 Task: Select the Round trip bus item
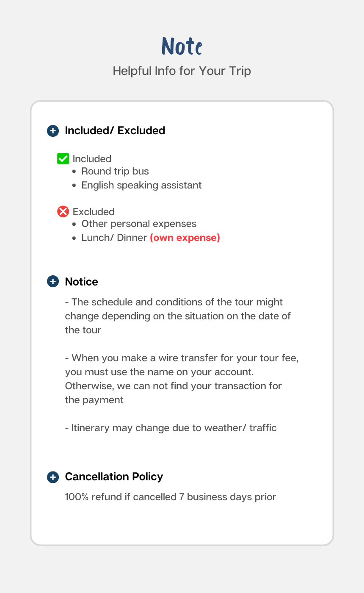(115, 172)
